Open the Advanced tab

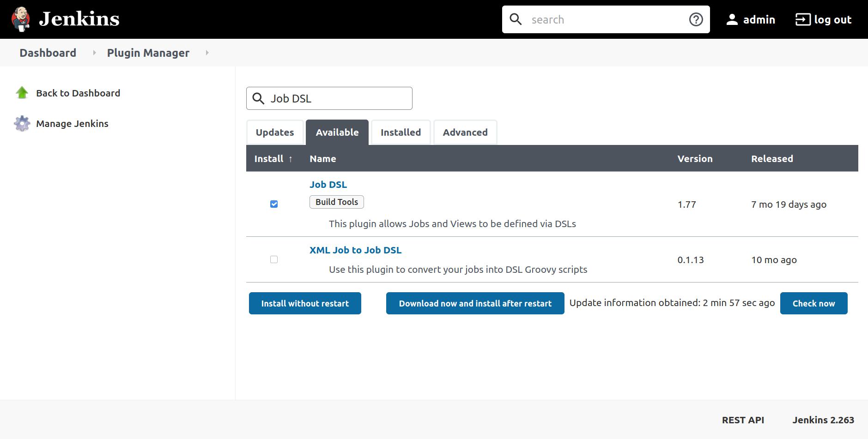(x=465, y=132)
